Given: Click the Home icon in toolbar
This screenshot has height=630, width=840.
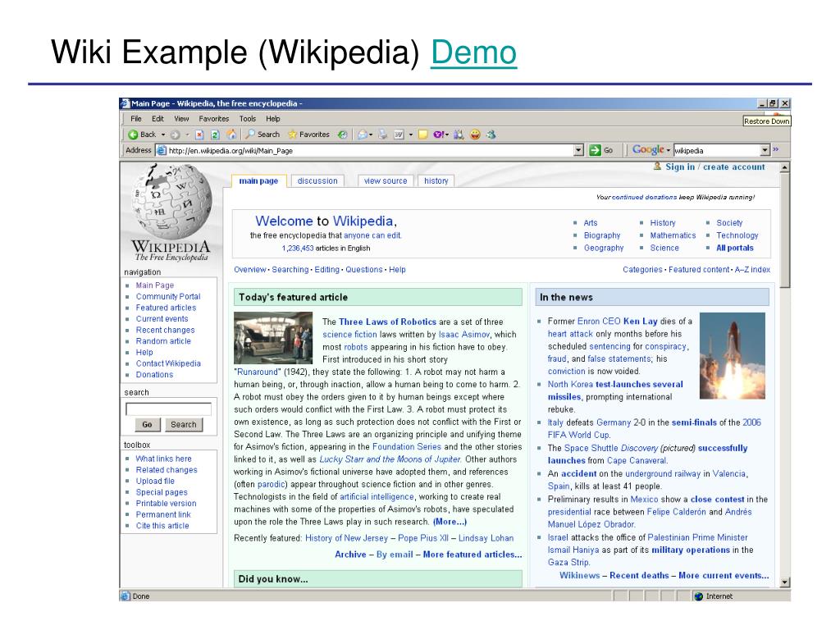Looking at the screenshot, I should [231, 135].
